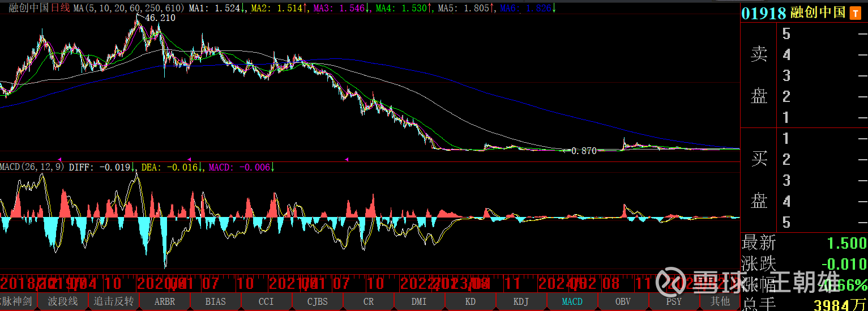Click the orange T icon beside 融创中国
This screenshot has height=311, width=868.
point(855,14)
